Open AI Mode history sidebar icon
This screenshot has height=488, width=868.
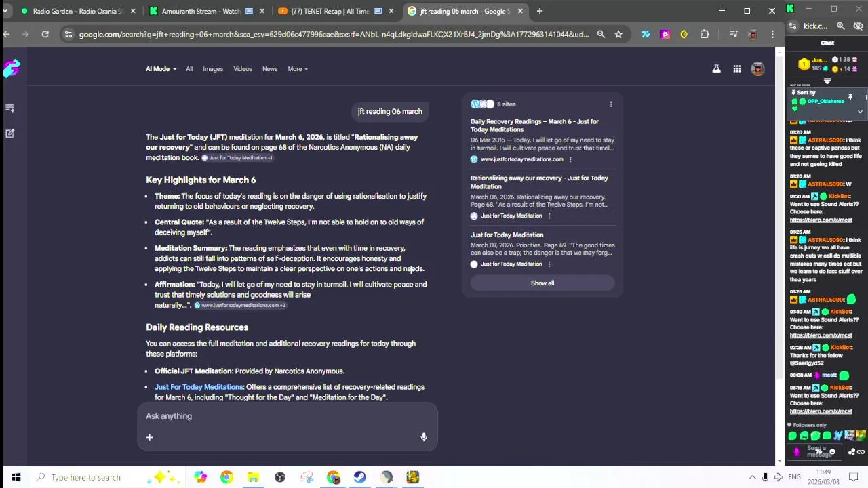(x=10, y=108)
